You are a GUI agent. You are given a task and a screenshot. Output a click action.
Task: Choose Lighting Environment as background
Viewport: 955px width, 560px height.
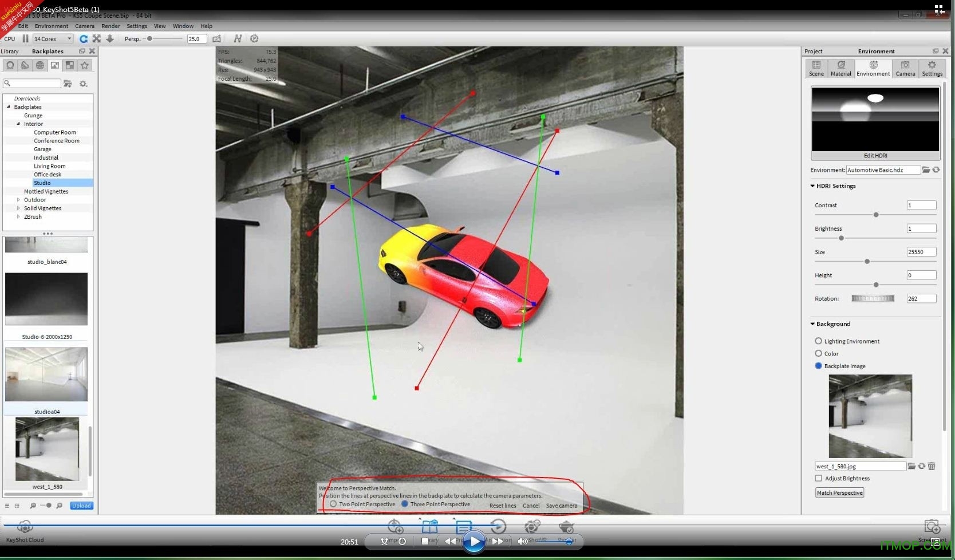pos(818,341)
